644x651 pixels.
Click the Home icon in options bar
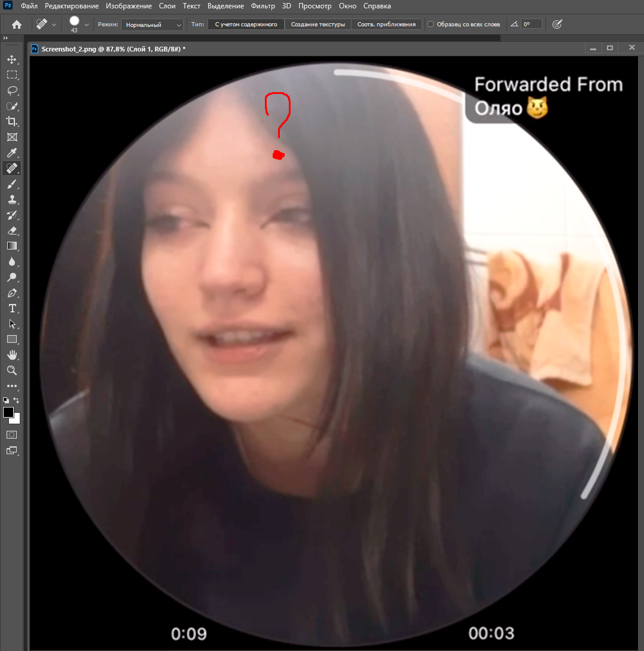pyautogui.click(x=17, y=25)
